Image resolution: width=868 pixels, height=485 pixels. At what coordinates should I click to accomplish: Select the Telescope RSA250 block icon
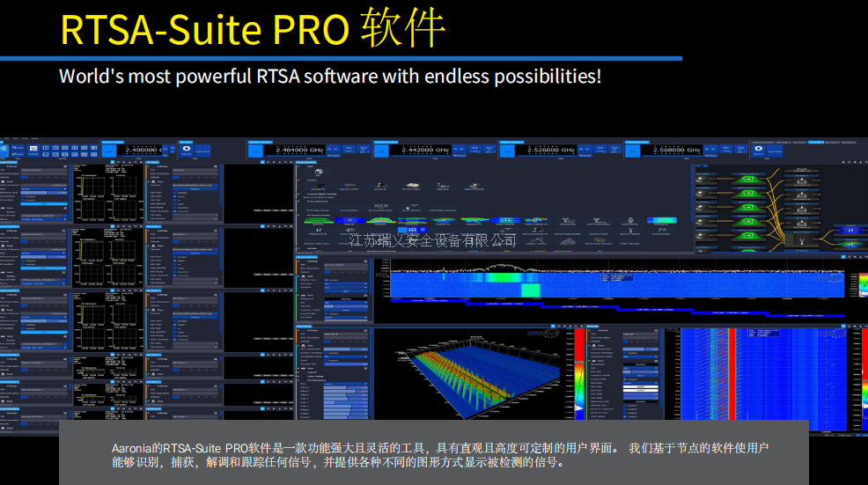(x=474, y=187)
